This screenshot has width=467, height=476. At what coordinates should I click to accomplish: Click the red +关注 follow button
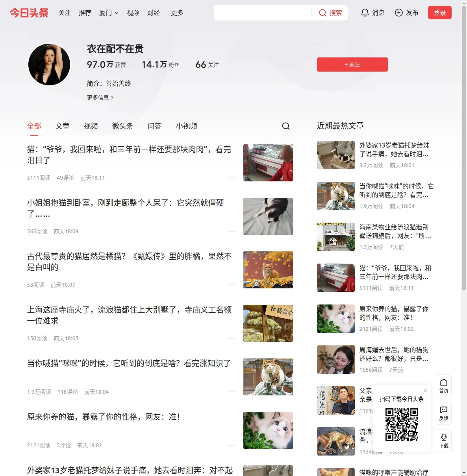point(352,65)
